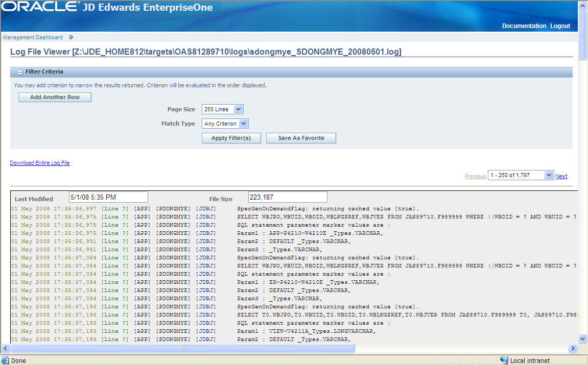Click the Save As Favorite button

[301, 138]
